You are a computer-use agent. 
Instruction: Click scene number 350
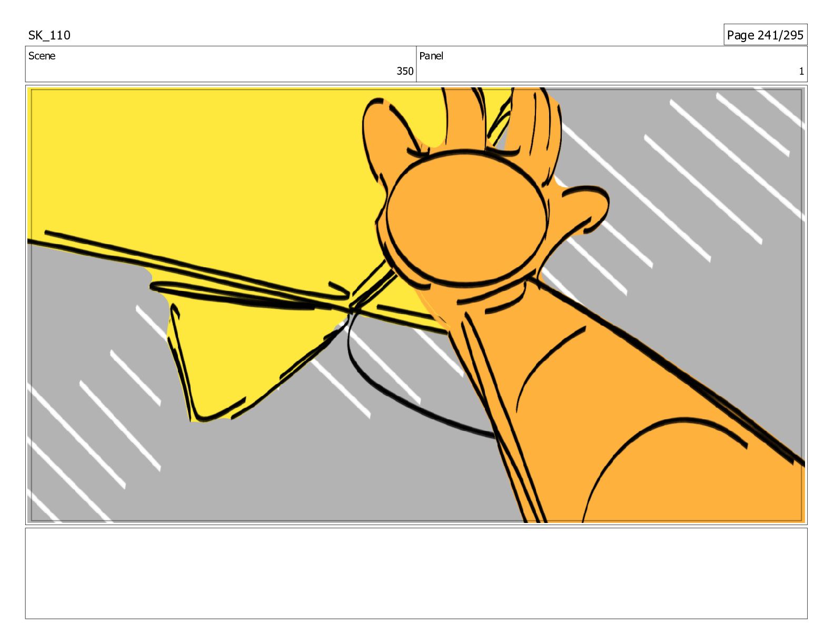click(405, 71)
